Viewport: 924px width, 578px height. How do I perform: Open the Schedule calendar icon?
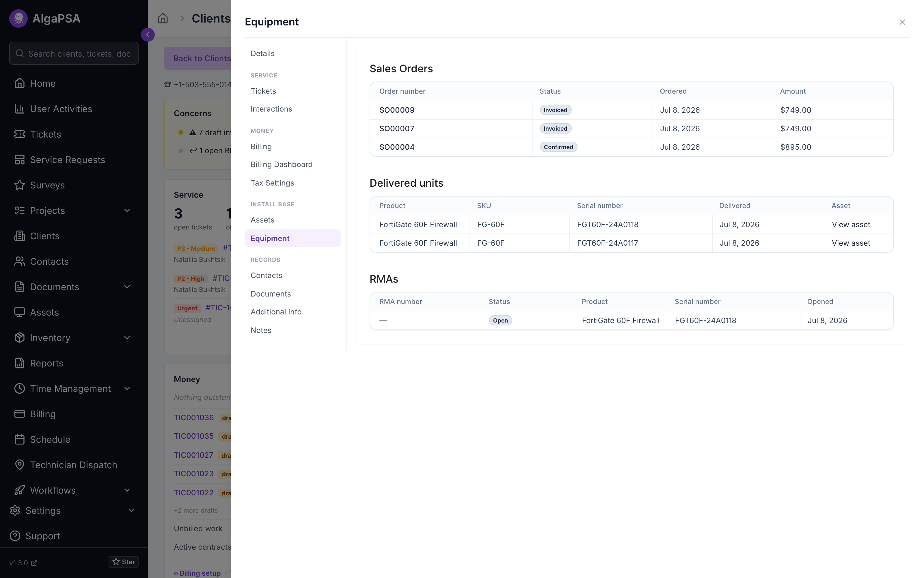pyautogui.click(x=19, y=439)
